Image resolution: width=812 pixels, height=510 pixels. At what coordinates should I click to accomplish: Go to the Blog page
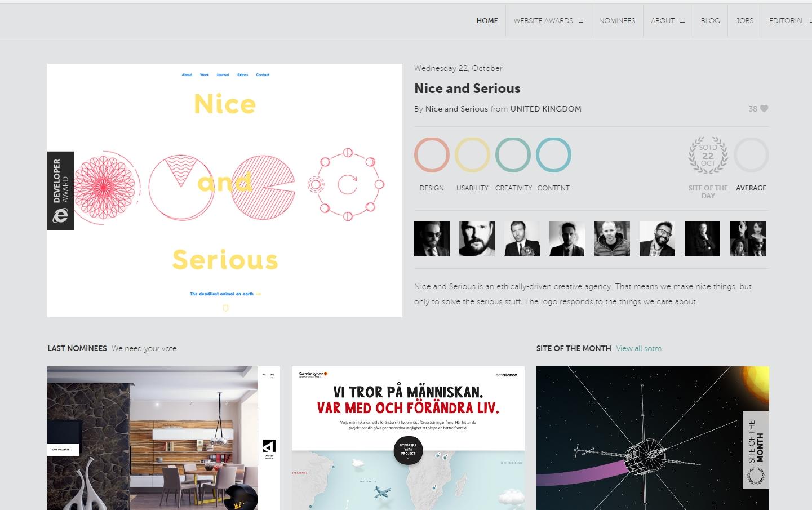click(710, 21)
